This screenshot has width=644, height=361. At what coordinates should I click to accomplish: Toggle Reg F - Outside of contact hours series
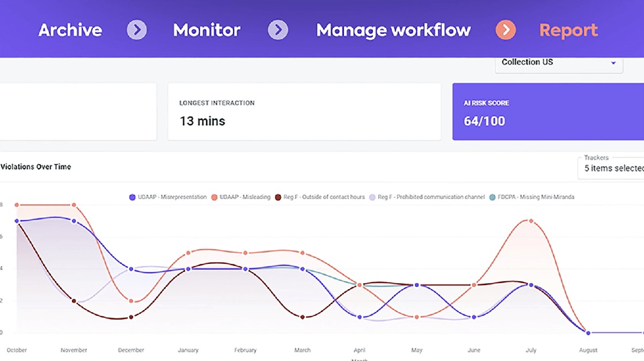(320, 197)
